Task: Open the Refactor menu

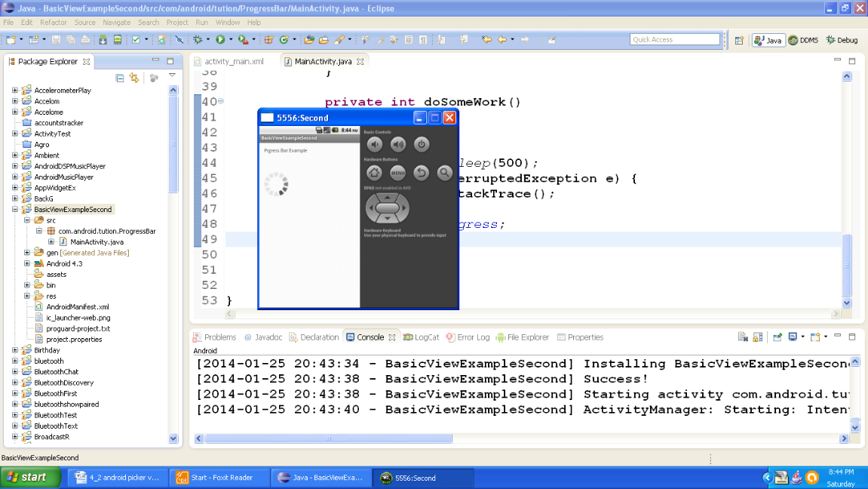Action: (x=53, y=22)
